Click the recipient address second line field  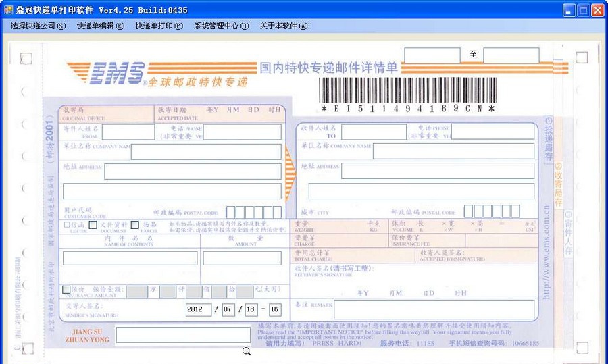coord(422,192)
